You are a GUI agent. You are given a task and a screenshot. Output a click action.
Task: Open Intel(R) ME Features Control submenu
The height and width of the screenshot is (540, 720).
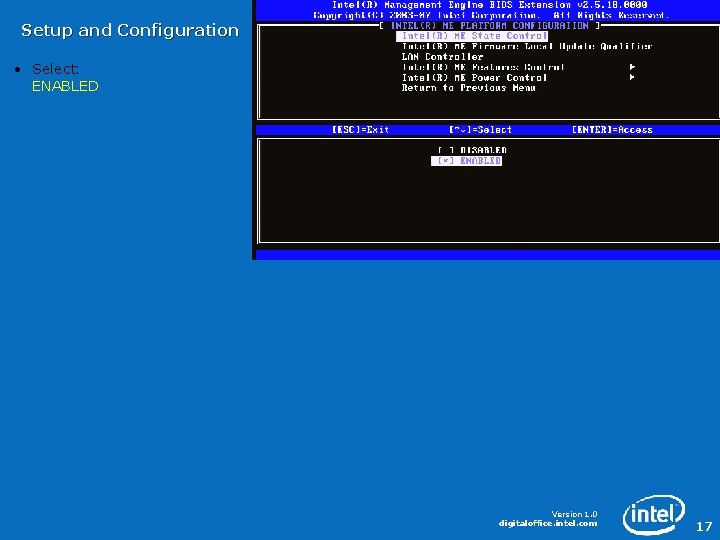pyautogui.click(x=483, y=67)
